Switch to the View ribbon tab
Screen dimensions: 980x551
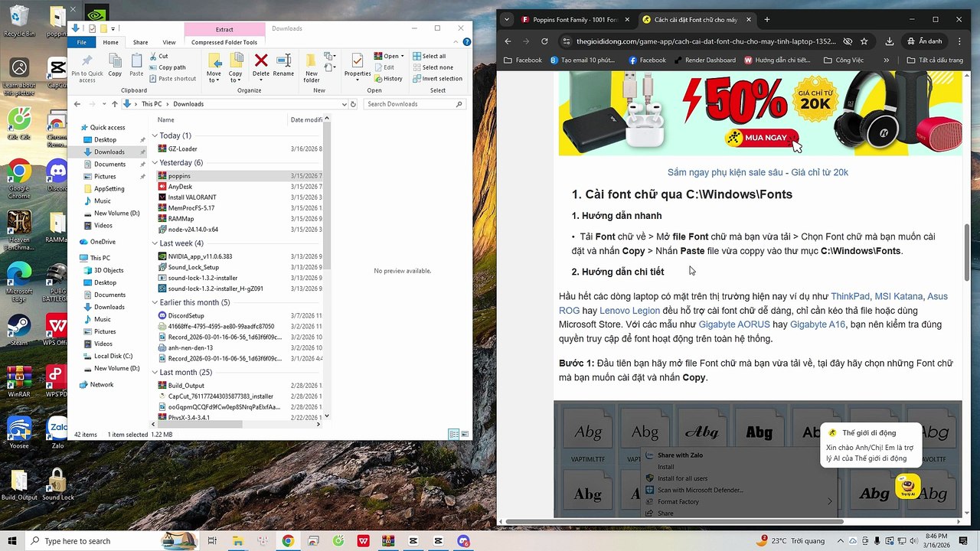coord(169,42)
